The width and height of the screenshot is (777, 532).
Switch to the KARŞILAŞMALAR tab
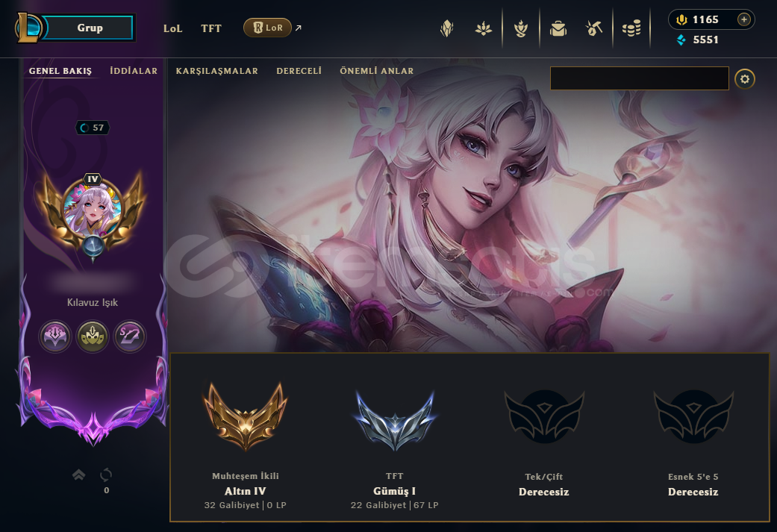coord(217,71)
